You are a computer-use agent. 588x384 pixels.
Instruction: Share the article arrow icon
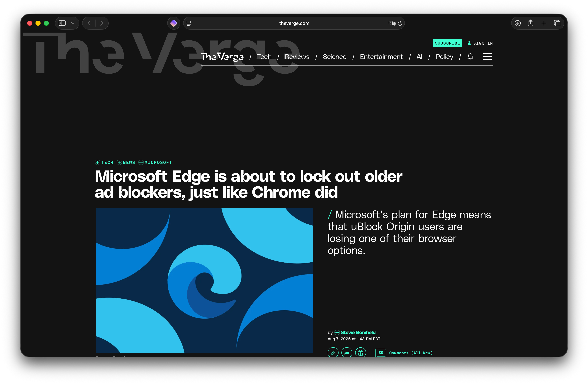[347, 353]
